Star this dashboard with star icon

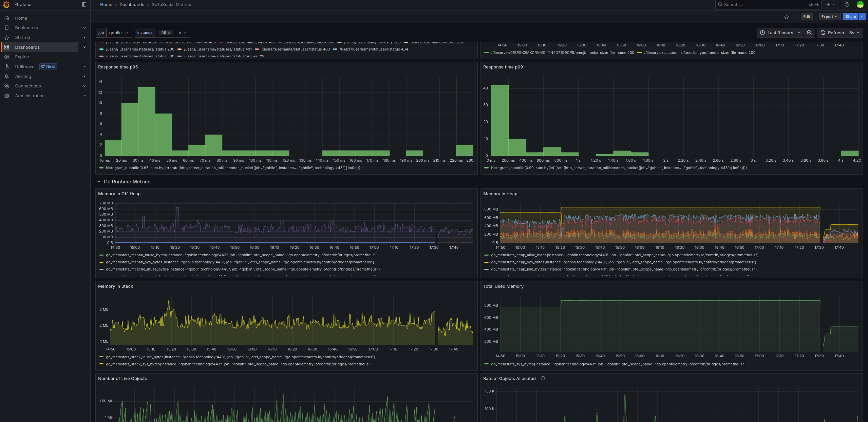click(787, 17)
